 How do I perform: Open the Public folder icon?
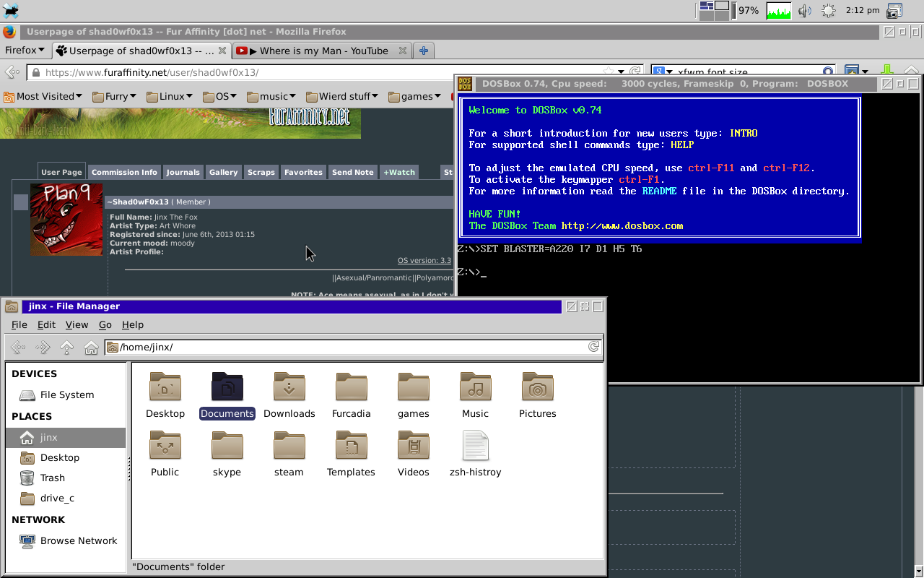pyautogui.click(x=165, y=445)
